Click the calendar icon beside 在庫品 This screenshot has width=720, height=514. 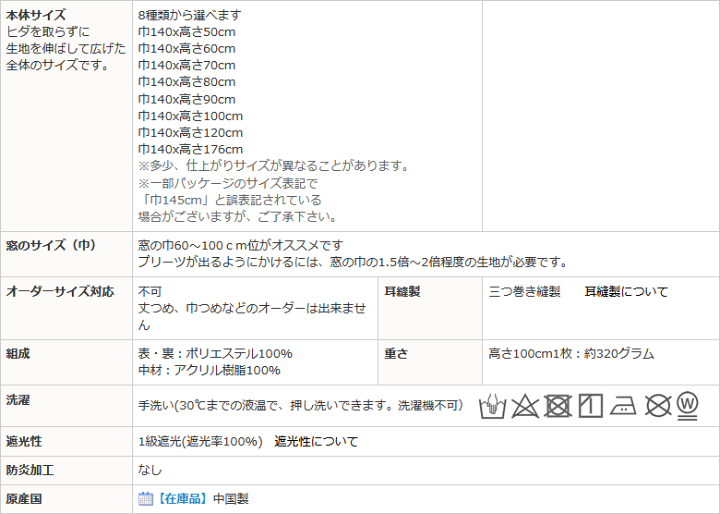click(x=145, y=498)
